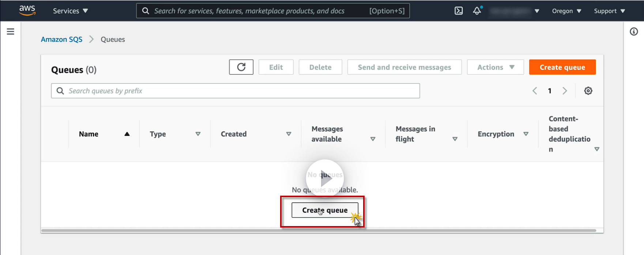The image size is (644, 255).
Task: Sort by Content-based deduplication column
Action: click(x=597, y=149)
